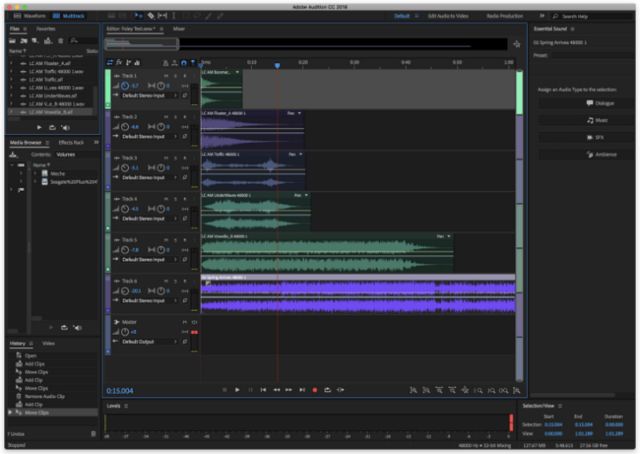Click the Search Help field
Image resolution: width=640 pixels, height=454 pixels.
[x=594, y=16]
